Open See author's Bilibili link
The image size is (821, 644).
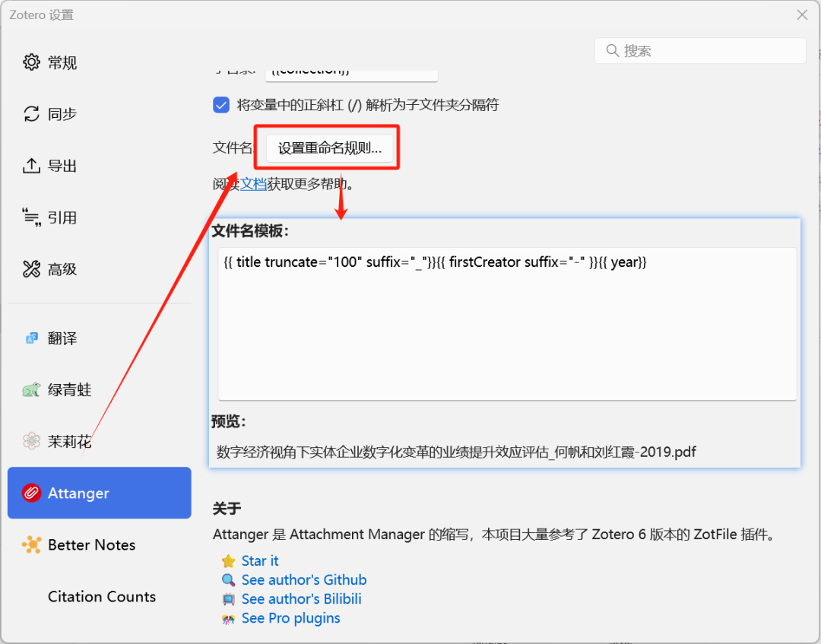pos(301,599)
